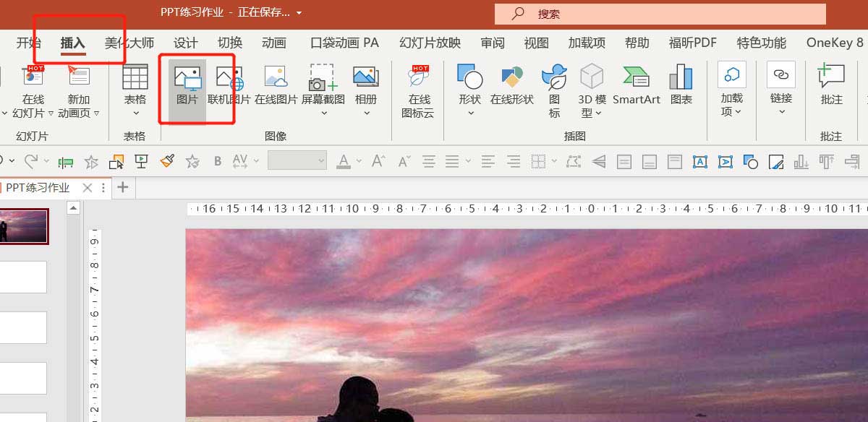Click the center align text icon
The width and height of the screenshot is (868, 422).
coord(429,161)
